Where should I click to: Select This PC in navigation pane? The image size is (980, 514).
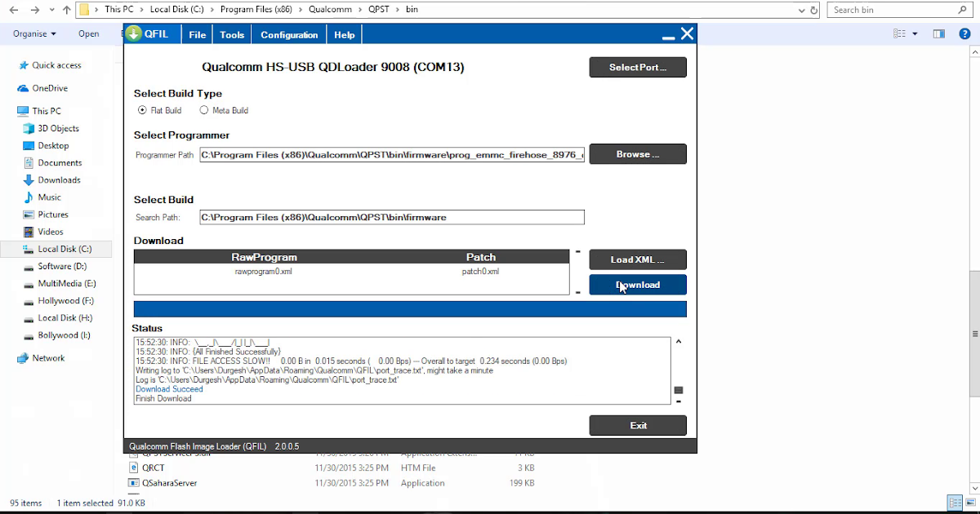pyautogui.click(x=47, y=111)
